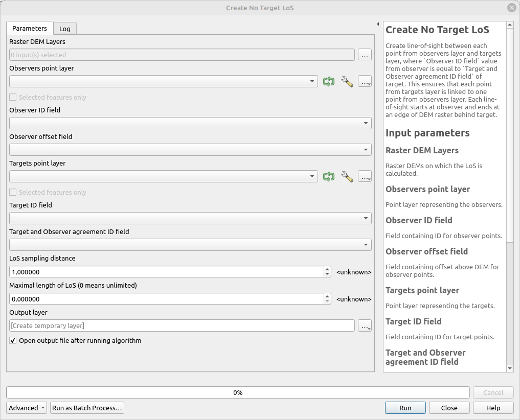Open the Observer ID field dropdown
Image resolution: width=520 pixels, height=420 pixels.
coord(366,123)
